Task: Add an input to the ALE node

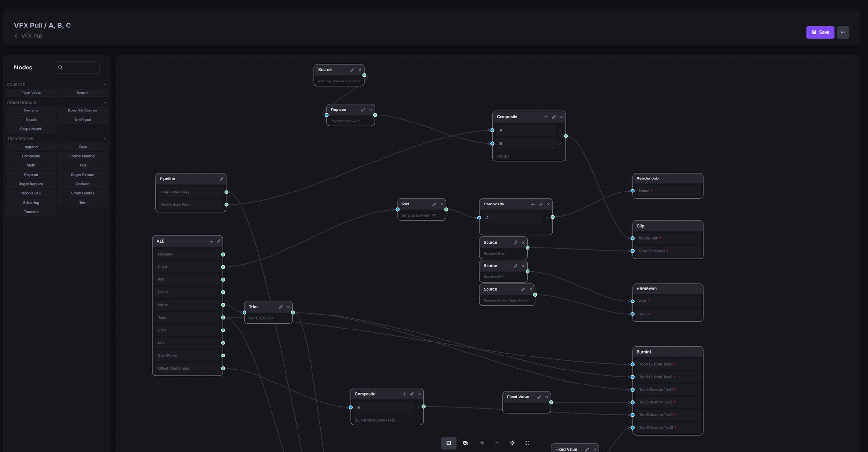Action: click(x=211, y=241)
